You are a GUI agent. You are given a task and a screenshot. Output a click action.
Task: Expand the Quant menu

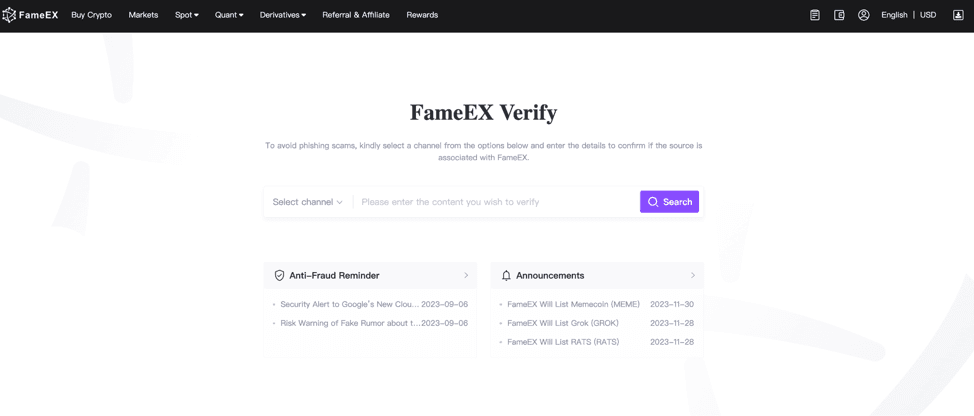click(229, 15)
